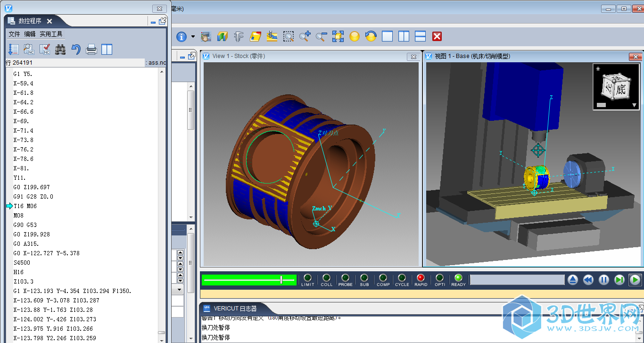Select single view layout icon
Viewport: 644px width, 343px height.
coord(388,36)
